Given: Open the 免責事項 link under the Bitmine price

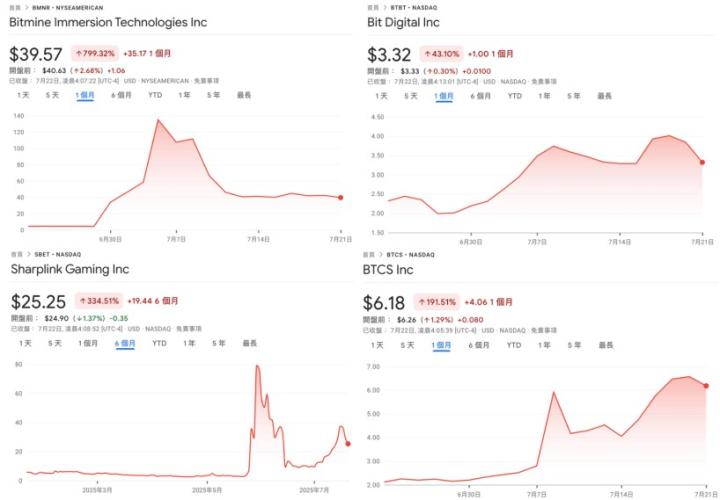Looking at the screenshot, I should coord(207,81).
